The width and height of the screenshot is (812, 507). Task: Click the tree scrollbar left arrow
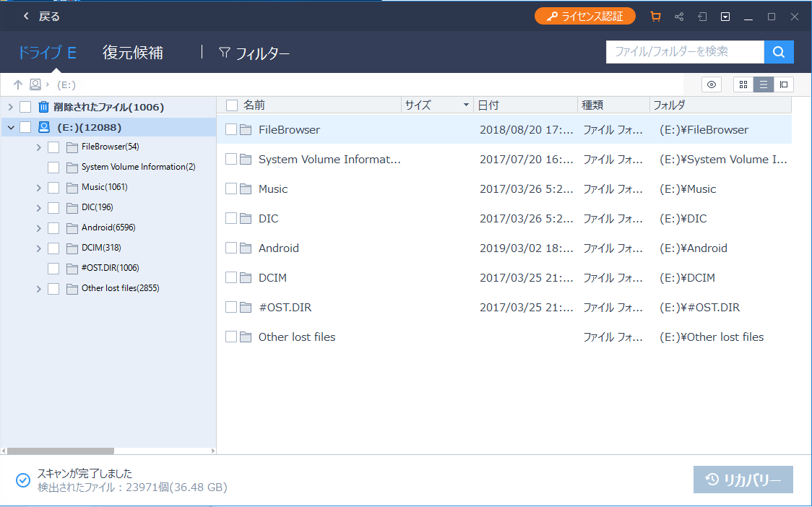(x=4, y=451)
